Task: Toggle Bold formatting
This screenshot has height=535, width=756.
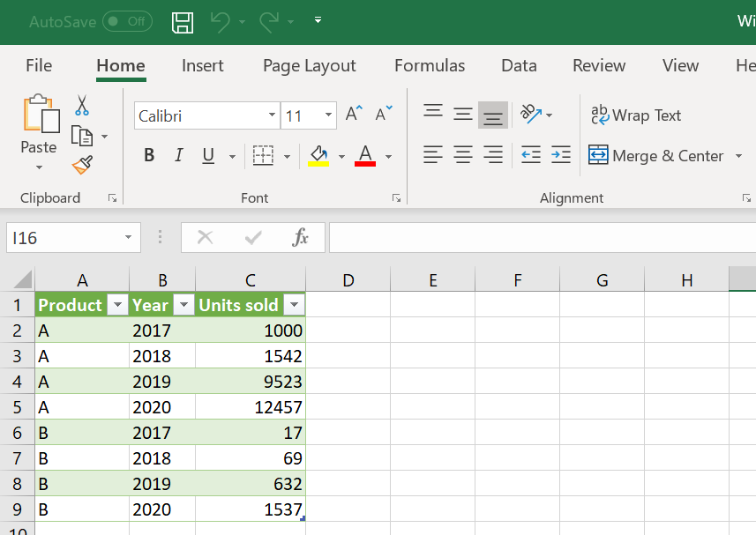Action: [149, 156]
